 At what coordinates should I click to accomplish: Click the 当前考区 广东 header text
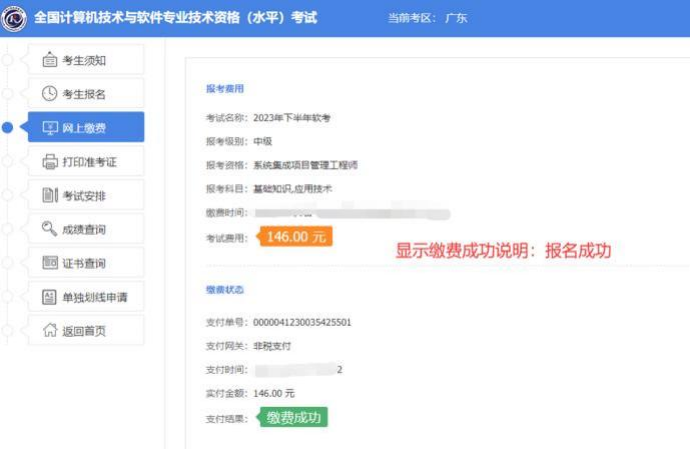[427, 18]
